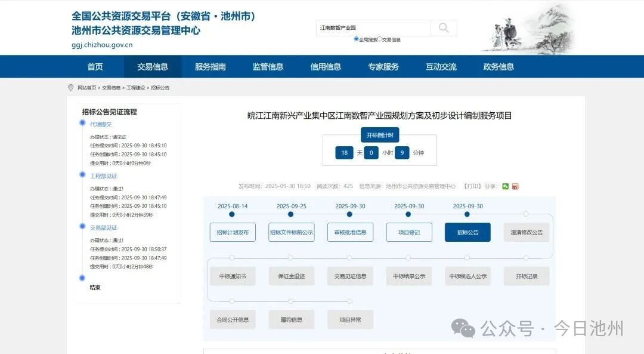This screenshot has height=354, width=644.
Task: Select the 交易信息 radio button
Action: tap(380, 39)
